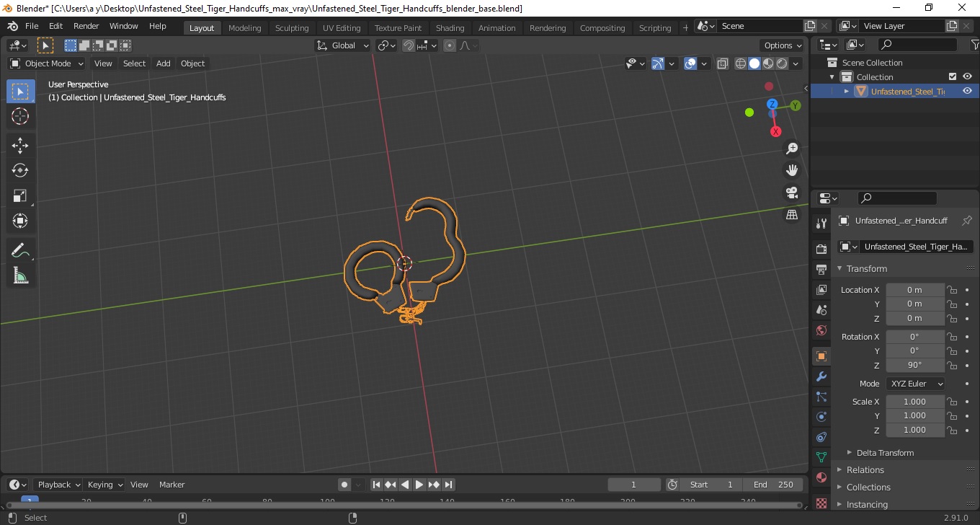Open the Object Constraints properties tab
This screenshot has width=980, height=525.
click(x=821, y=437)
